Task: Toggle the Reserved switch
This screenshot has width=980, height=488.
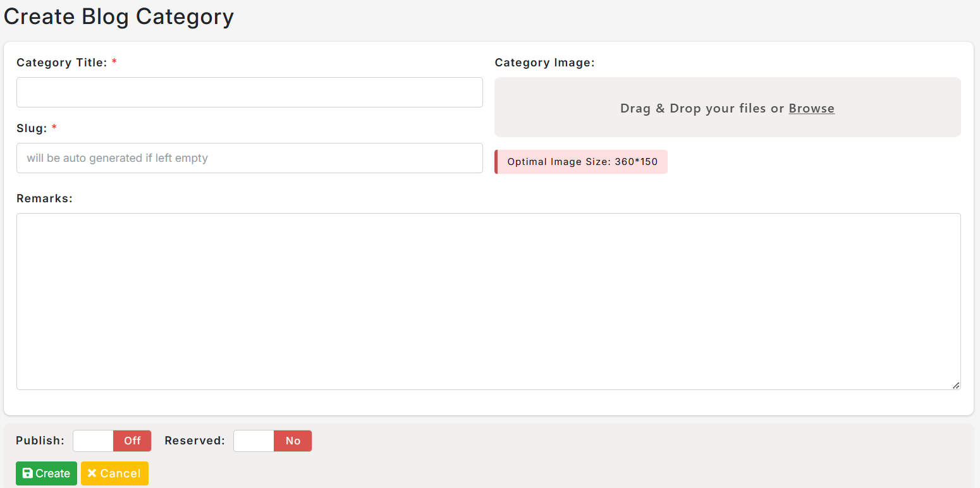Action: coord(273,441)
